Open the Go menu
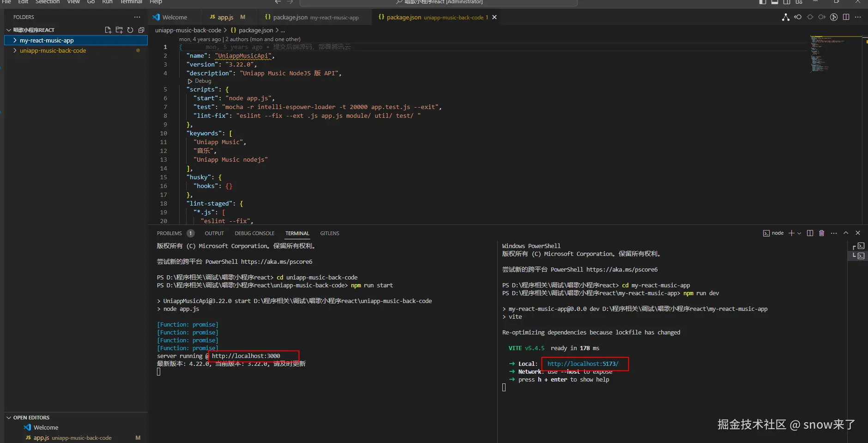Screen dimensions: 868x443 point(91,2)
